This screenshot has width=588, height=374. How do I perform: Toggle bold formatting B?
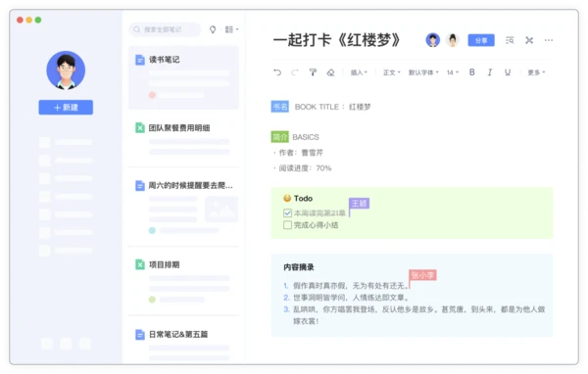point(471,72)
